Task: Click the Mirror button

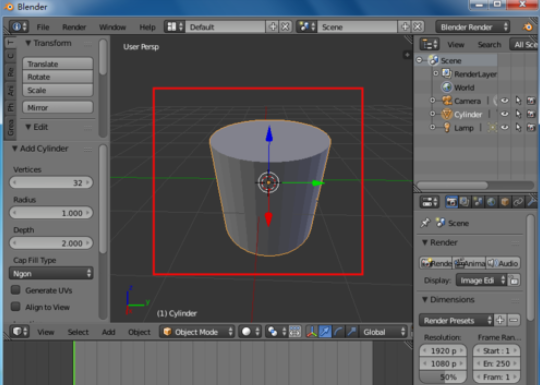Action: (58, 107)
